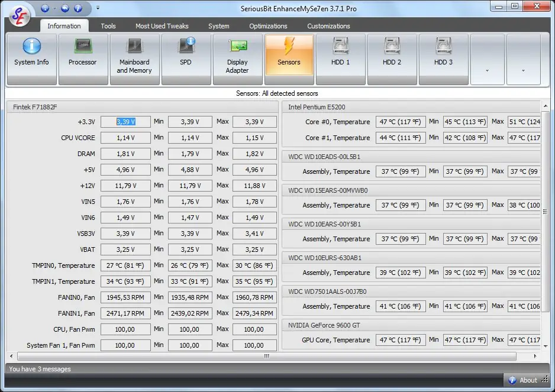Select the +3.3V current value field
This screenshot has height=392, width=555.
point(125,122)
